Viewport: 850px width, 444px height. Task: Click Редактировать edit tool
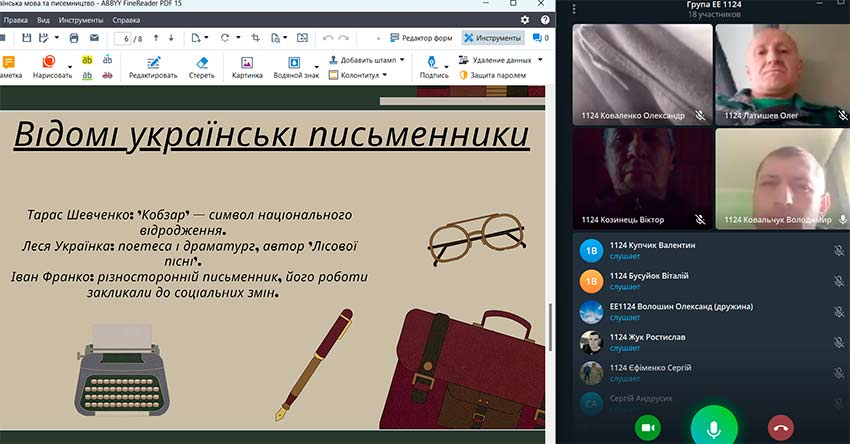pos(153,67)
